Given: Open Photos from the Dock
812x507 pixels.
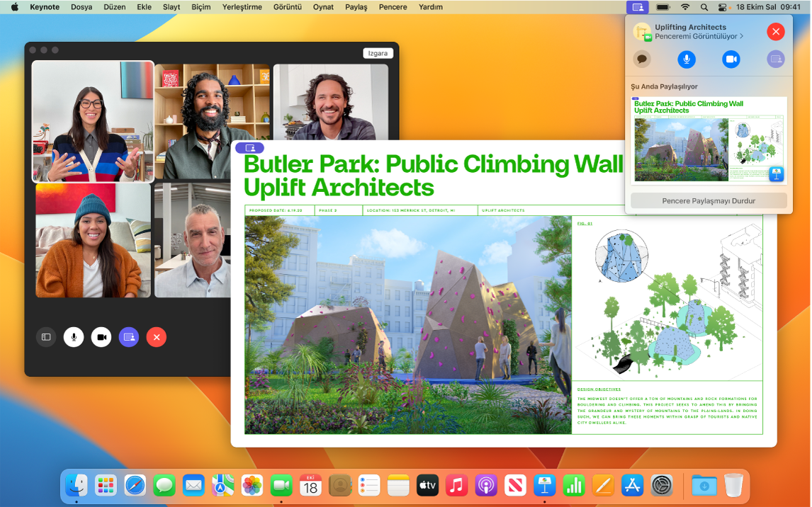Looking at the screenshot, I should pyautogui.click(x=252, y=486).
